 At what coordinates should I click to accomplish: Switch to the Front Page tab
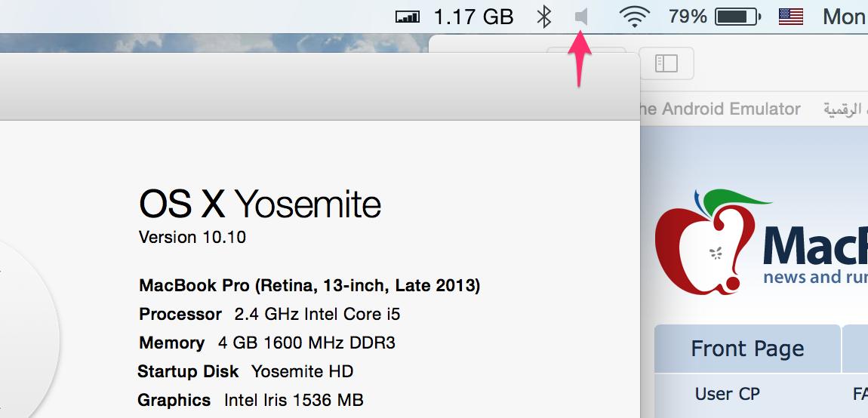747,349
